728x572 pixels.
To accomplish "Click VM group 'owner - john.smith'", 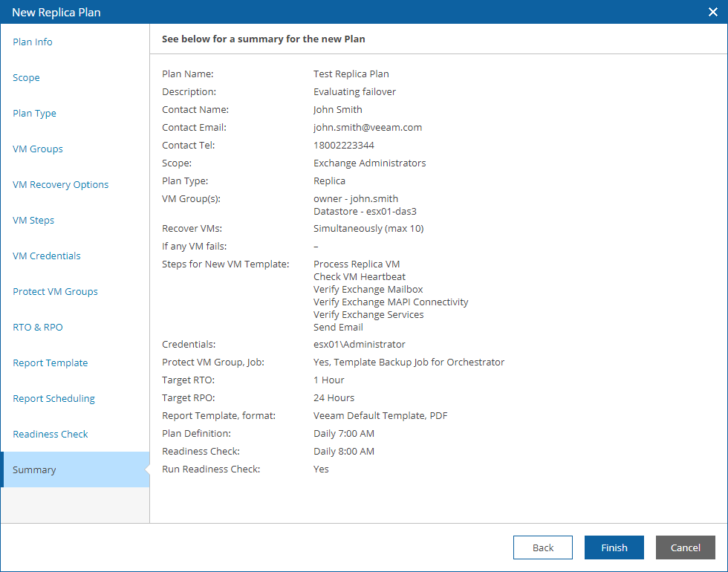I will point(356,199).
